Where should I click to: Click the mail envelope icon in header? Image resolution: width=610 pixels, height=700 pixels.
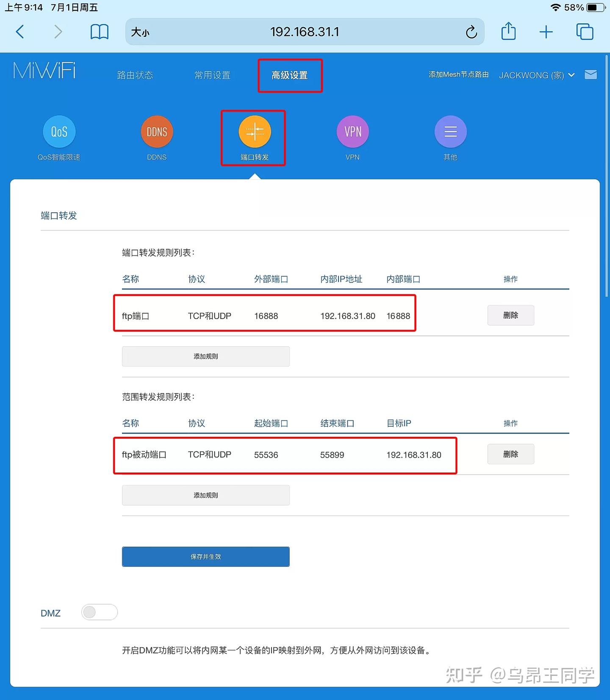591,75
